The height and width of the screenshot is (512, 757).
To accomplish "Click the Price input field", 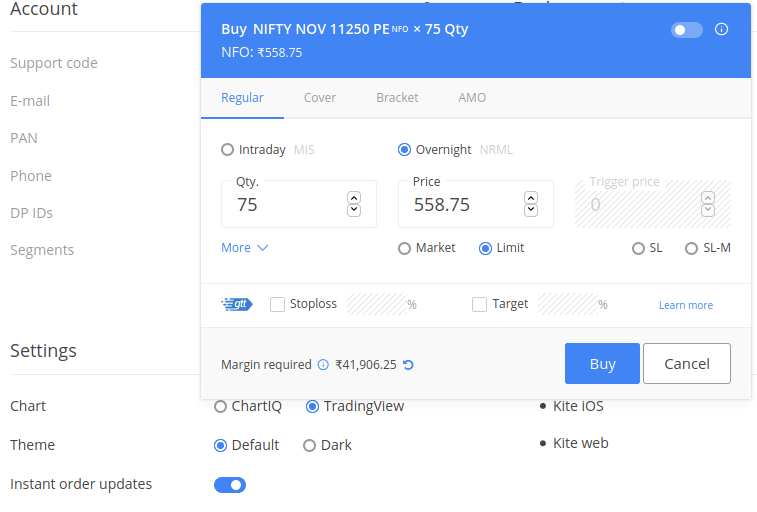I will (x=476, y=204).
